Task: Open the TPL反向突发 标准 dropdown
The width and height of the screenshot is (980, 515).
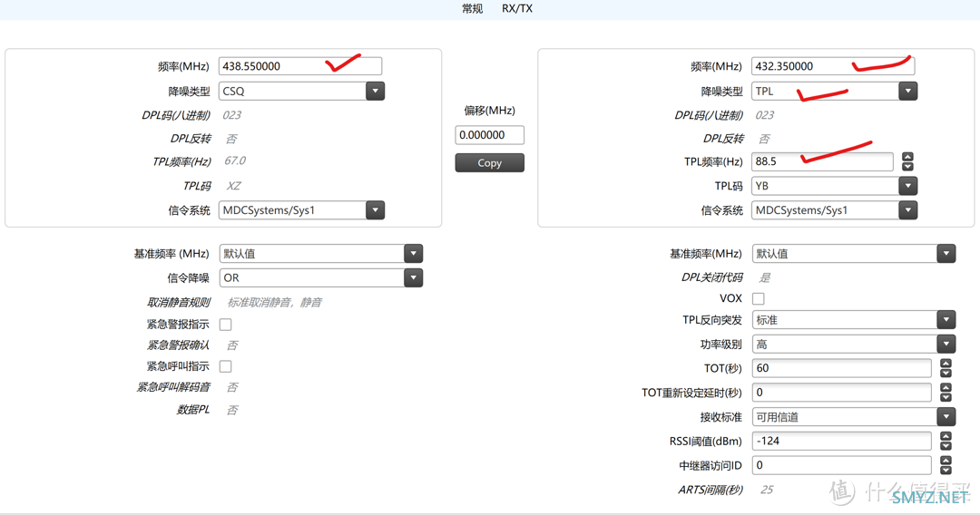Action: click(853, 320)
